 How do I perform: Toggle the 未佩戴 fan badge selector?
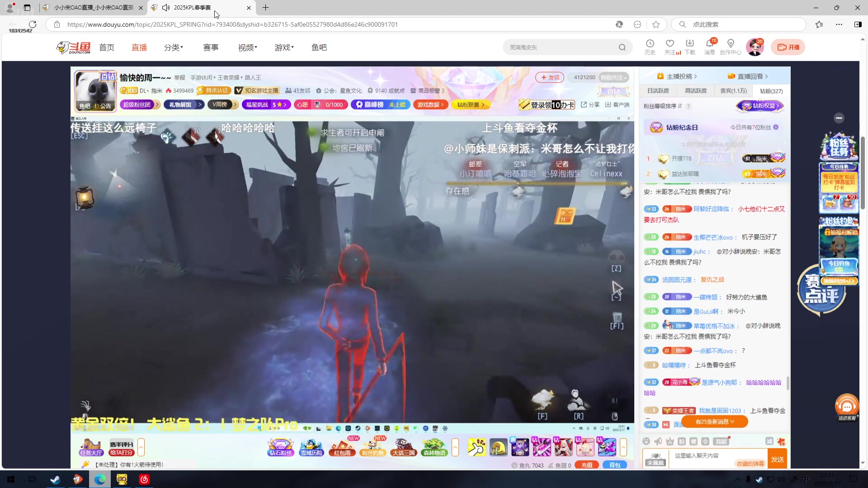click(656, 459)
